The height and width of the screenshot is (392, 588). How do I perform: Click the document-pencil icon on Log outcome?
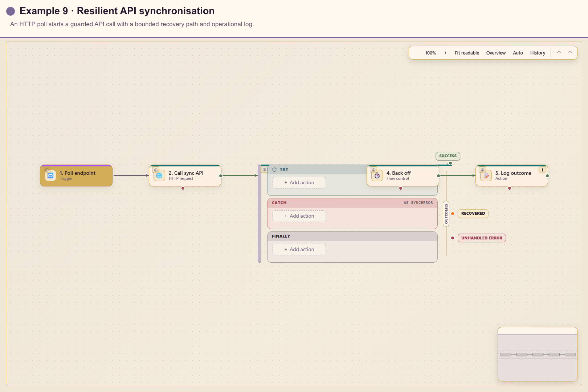coord(486,176)
